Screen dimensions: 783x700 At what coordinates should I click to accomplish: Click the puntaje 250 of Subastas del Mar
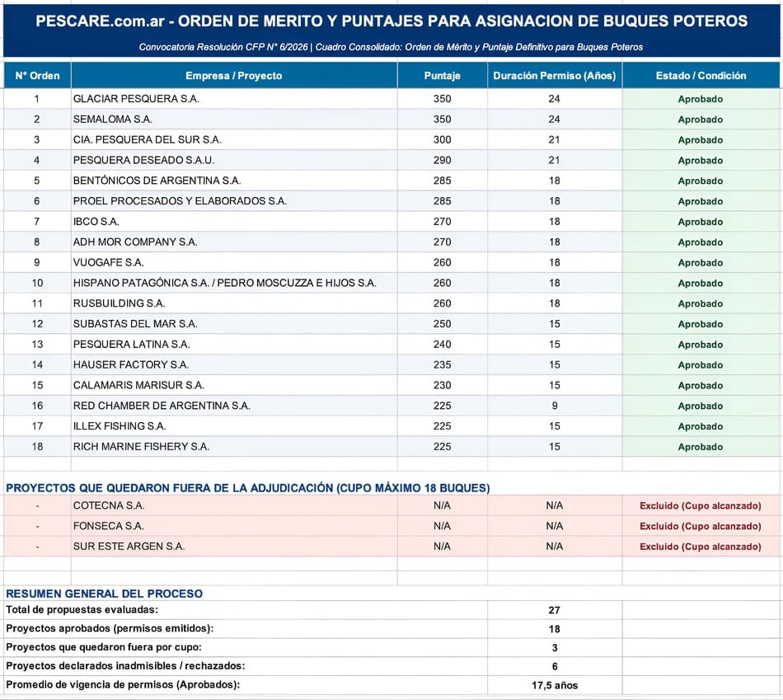tap(443, 324)
